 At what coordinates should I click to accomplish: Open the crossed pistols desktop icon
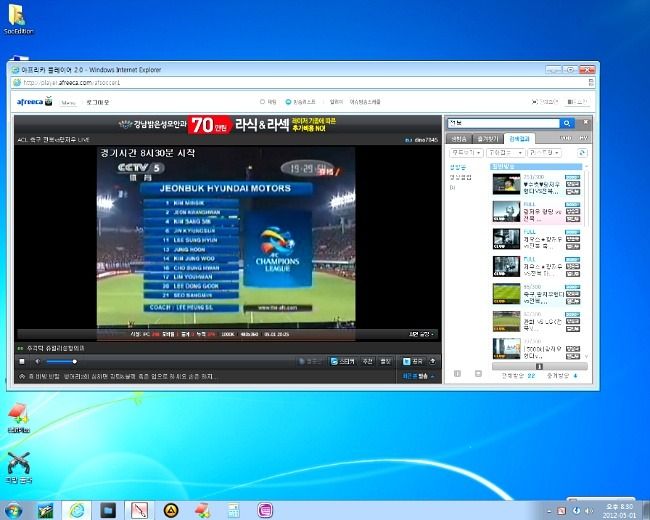point(19,468)
